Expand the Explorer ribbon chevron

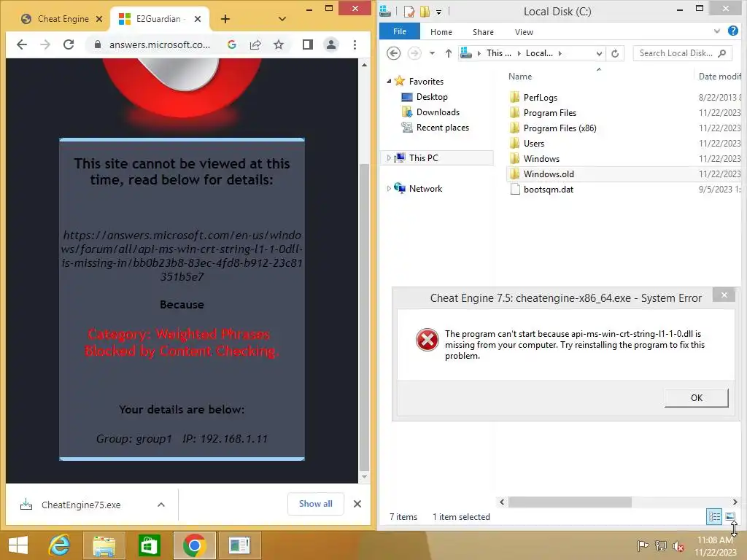(717, 31)
